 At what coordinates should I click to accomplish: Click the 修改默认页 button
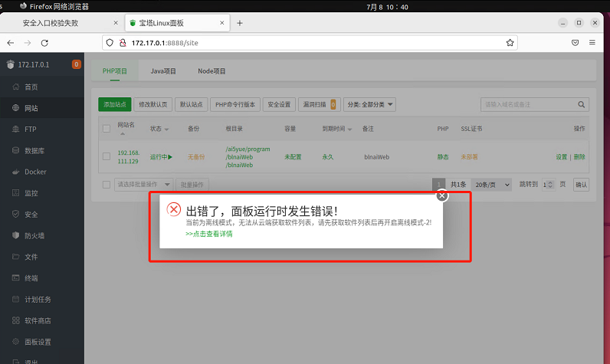(x=153, y=105)
